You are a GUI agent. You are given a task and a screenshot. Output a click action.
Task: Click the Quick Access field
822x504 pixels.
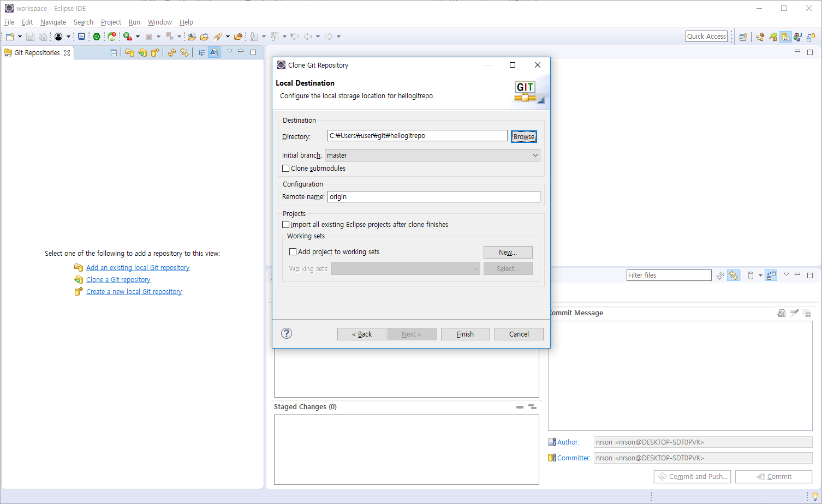[x=707, y=37]
